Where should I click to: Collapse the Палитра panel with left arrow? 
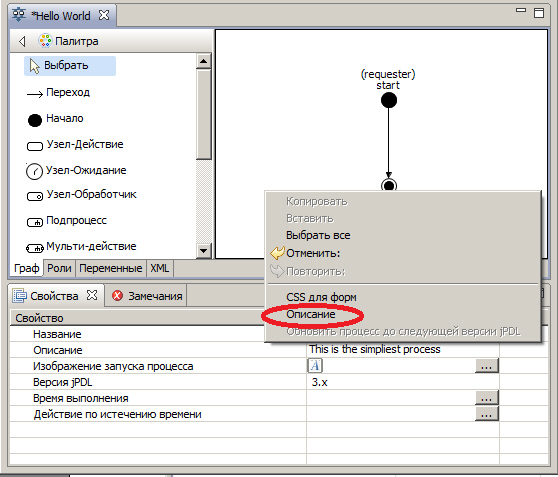pyautogui.click(x=22, y=41)
